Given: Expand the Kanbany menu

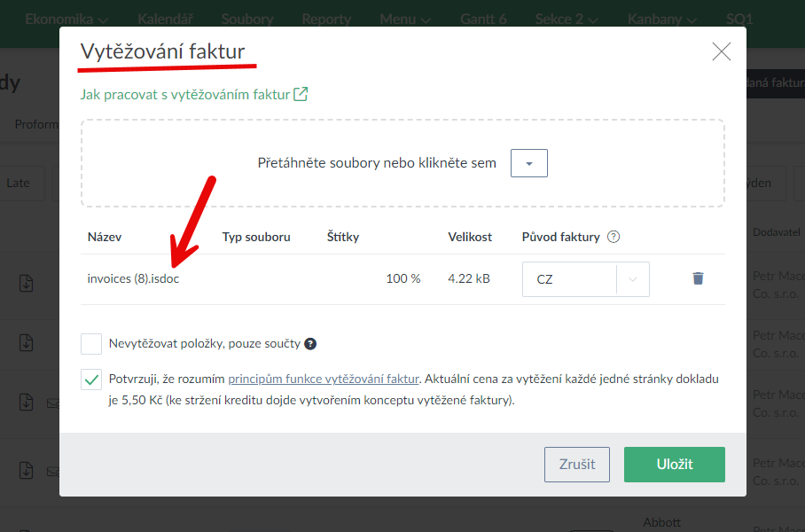Looking at the screenshot, I should (661, 19).
